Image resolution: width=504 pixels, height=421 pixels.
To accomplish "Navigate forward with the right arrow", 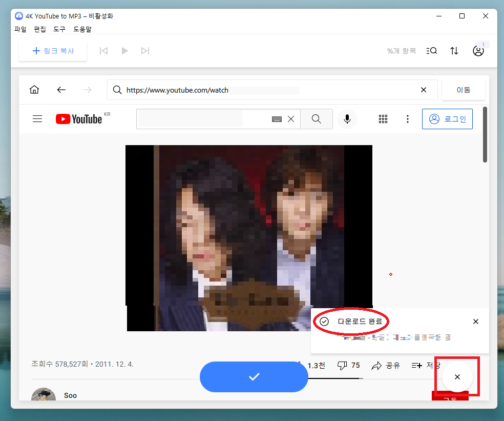I will (88, 90).
